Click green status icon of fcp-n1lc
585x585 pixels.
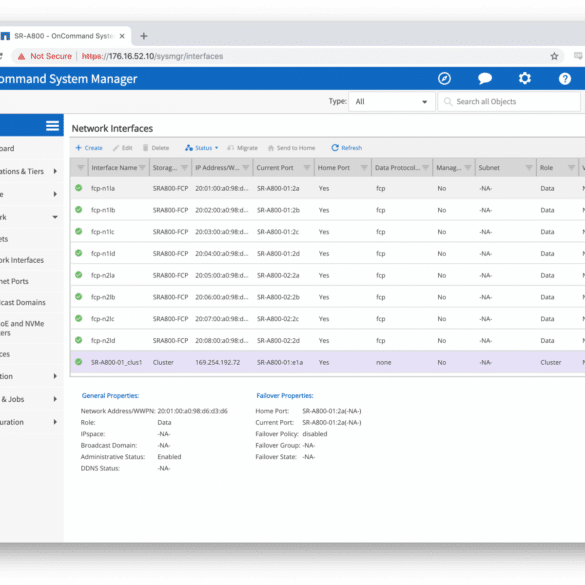click(78, 231)
